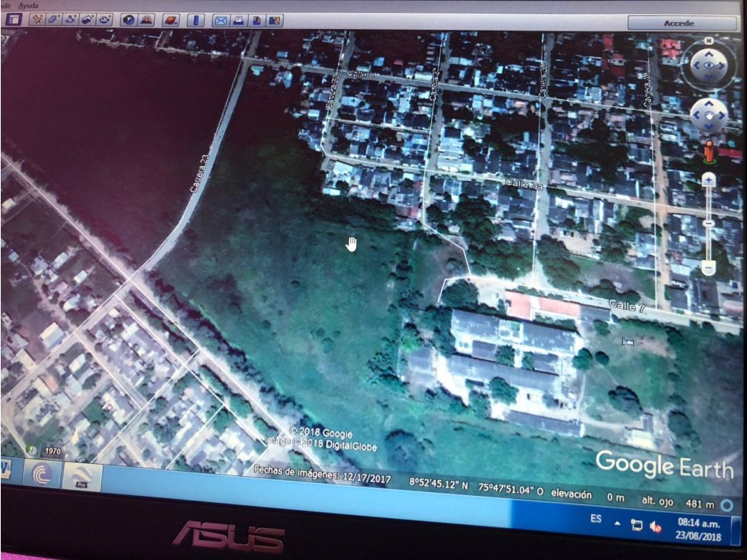
Task: Click the ES language indicator in tray
Action: click(596, 518)
